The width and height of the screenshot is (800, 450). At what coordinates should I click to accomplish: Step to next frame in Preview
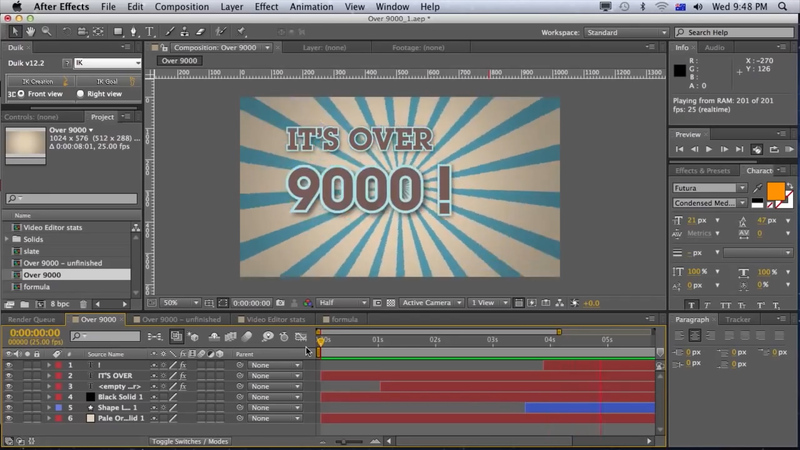724,149
